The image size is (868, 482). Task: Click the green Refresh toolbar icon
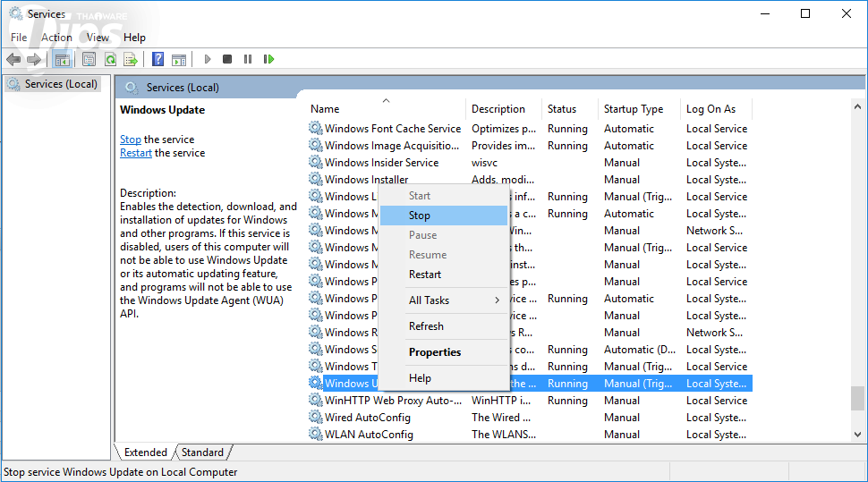(x=110, y=59)
